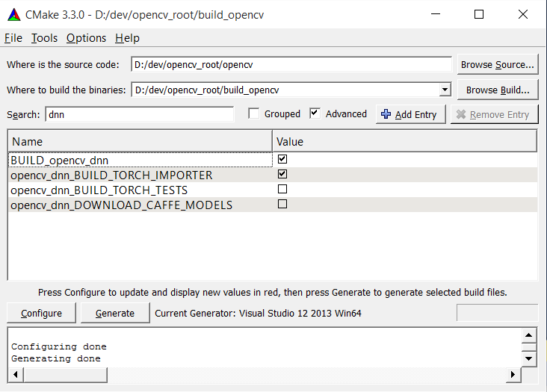Enable opencv_dnn_DOWNLOAD_CAFFE_MODELS checkbox
The height and width of the screenshot is (392, 547).
click(282, 204)
